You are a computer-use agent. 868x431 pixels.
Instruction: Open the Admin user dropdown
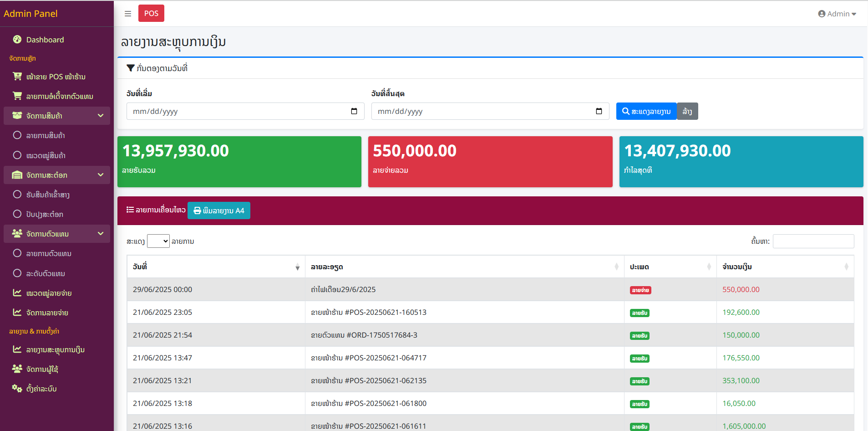point(837,14)
